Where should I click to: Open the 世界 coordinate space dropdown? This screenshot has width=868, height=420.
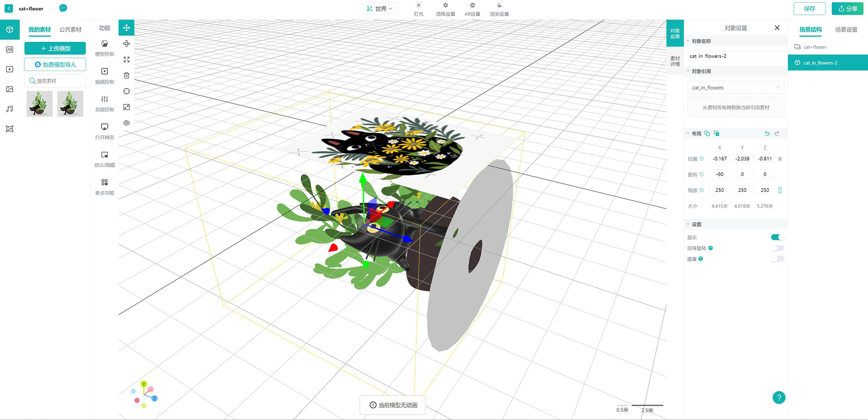pos(381,9)
